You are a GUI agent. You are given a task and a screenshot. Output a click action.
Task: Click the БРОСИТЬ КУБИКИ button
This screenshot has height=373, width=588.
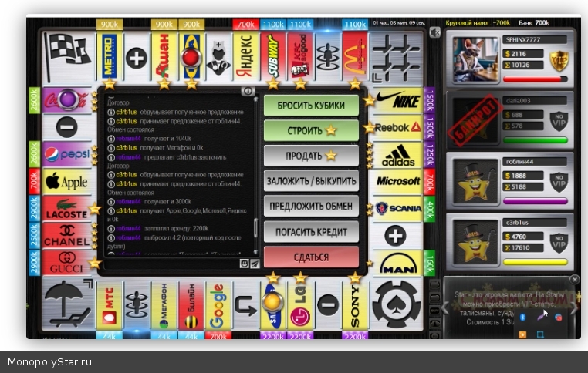click(311, 106)
